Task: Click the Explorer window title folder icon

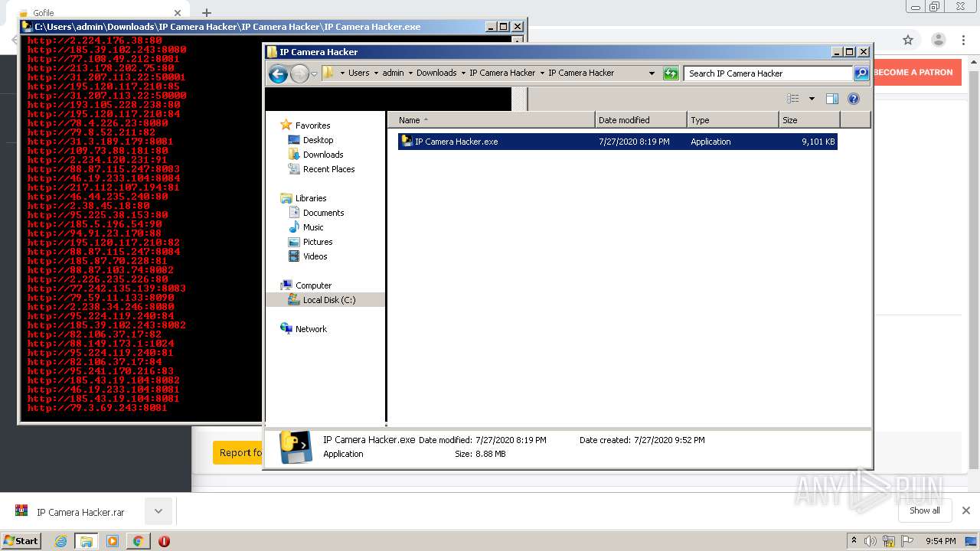Action: [272, 52]
